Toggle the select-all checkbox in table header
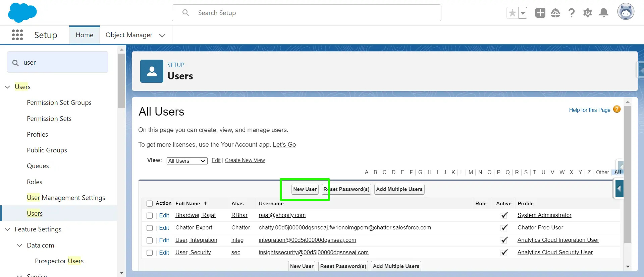Screen dimensions: 644x277 coord(150,204)
